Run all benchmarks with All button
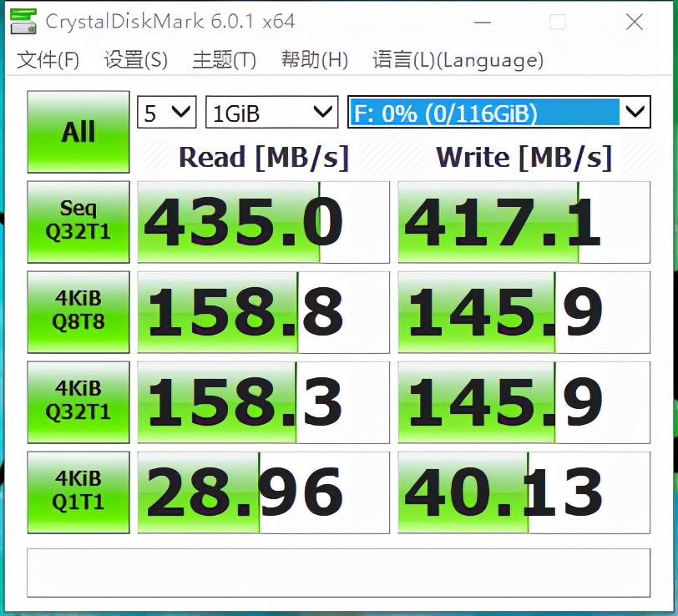This screenshot has height=616, width=678. coord(78,131)
